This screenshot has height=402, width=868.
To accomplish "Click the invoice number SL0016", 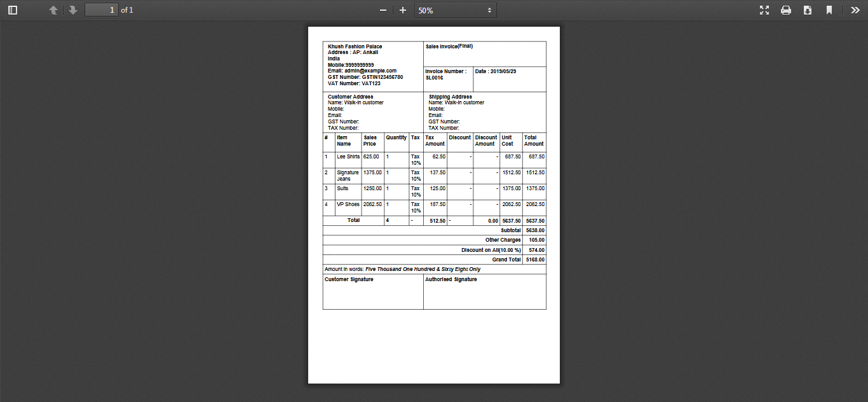I will [x=434, y=78].
